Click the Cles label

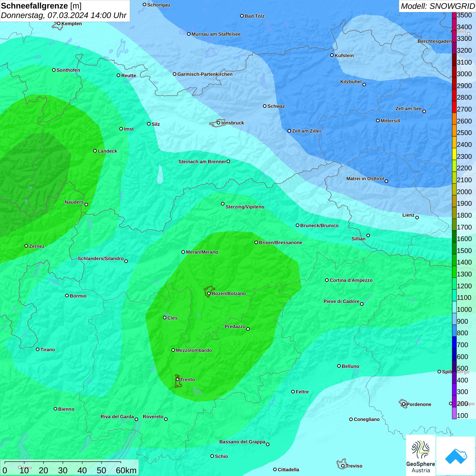(x=172, y=318)
